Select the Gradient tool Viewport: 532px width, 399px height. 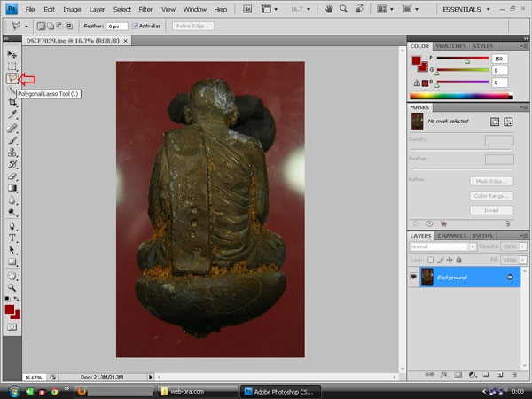pos(12,188)
